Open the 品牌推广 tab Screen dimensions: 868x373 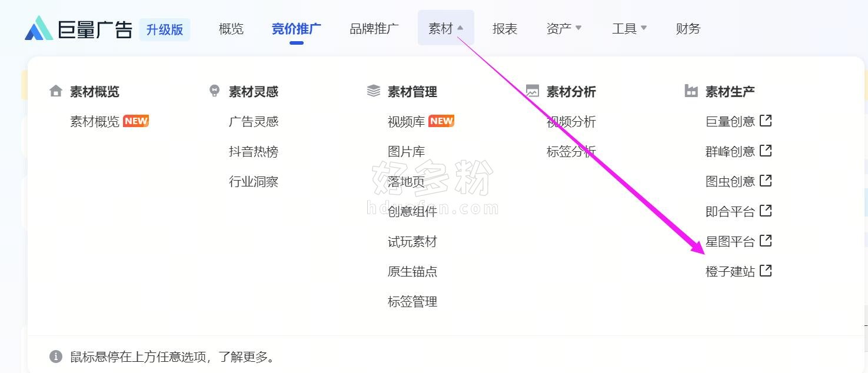point(374,28)
